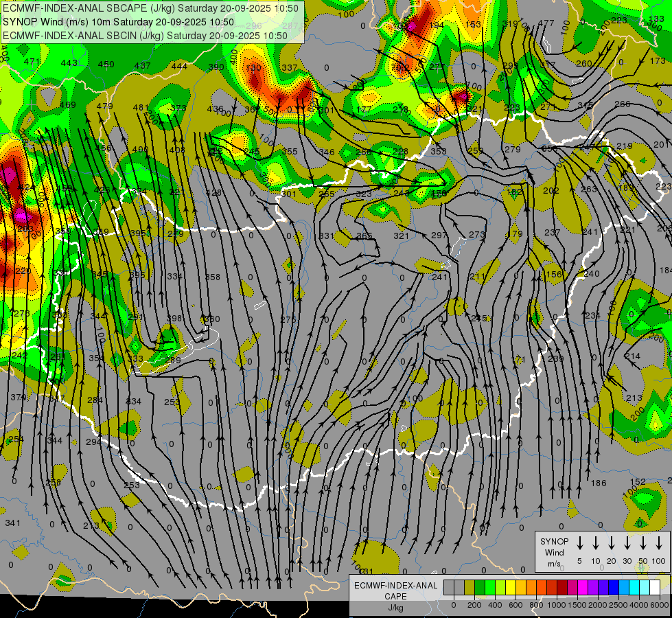The image size is (672, 618).
Task: Pick the dark red swatch above 1000
Action: [x=562, y=588]
